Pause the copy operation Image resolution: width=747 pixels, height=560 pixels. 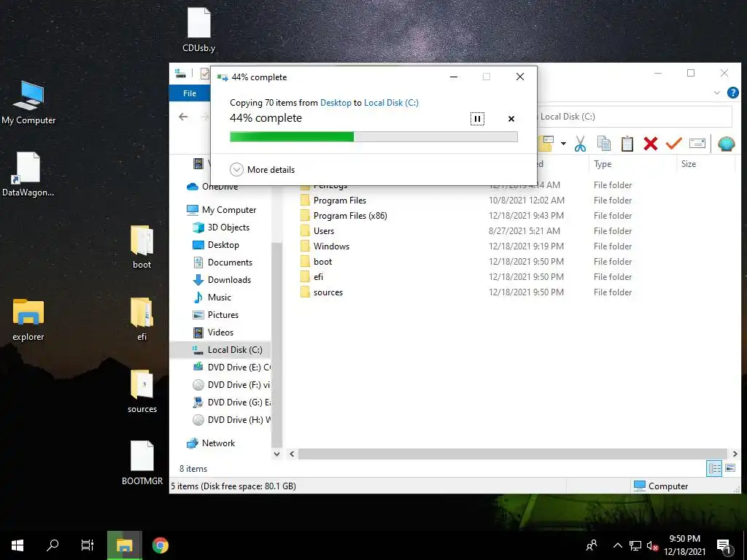(477, 119)
